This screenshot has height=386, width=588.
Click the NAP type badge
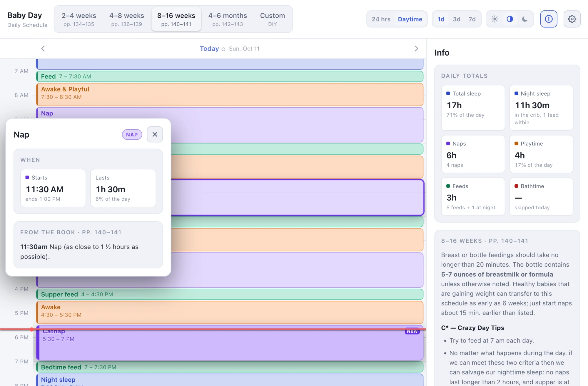(132, 134)
